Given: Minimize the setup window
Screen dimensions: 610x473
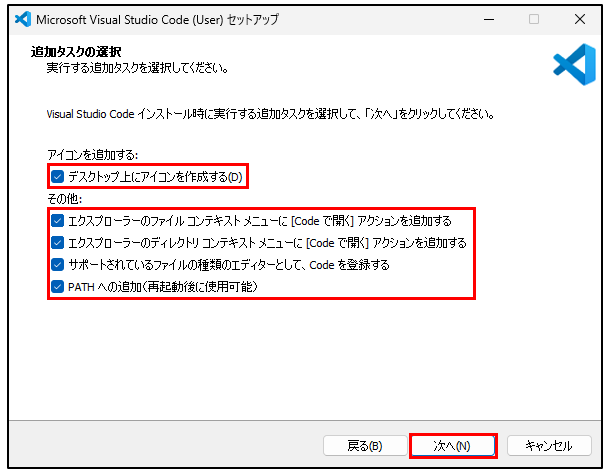Looking at the screenshot, I should pyautogui.click(x=488, y=19).
